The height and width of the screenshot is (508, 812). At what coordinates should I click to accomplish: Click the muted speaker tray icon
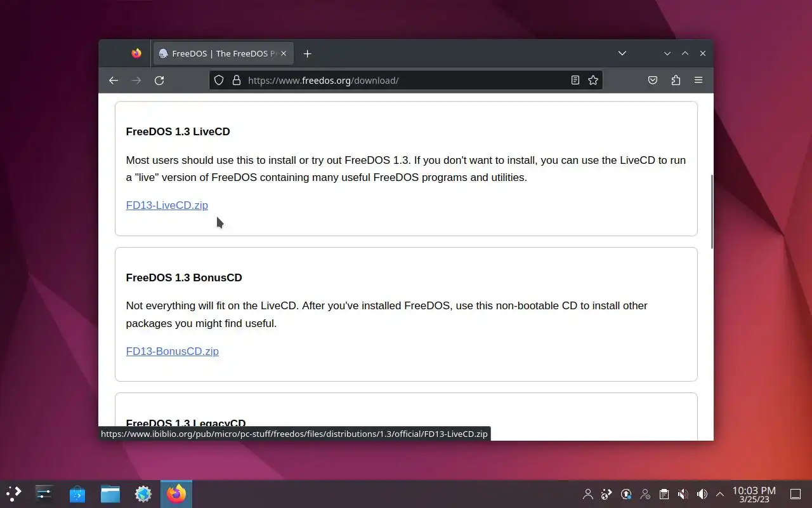[x=683, y=494]
